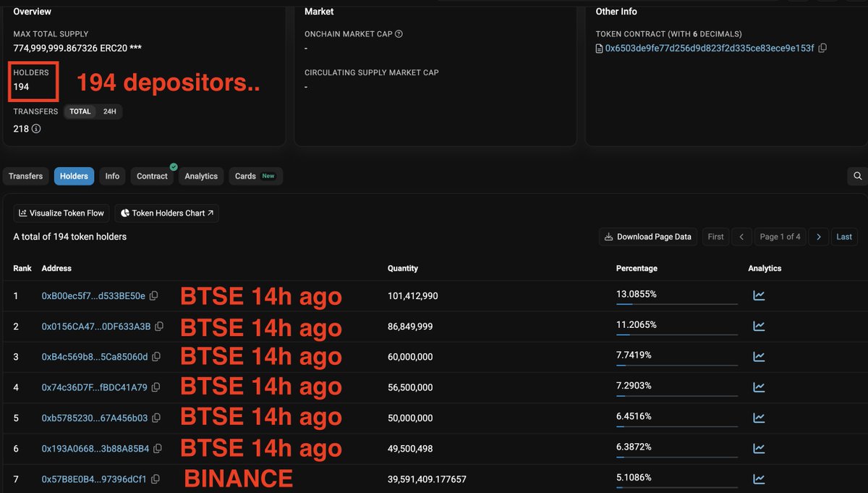
Task: Open analytics chart for rank 1 holder
Action: pos(759,295)
